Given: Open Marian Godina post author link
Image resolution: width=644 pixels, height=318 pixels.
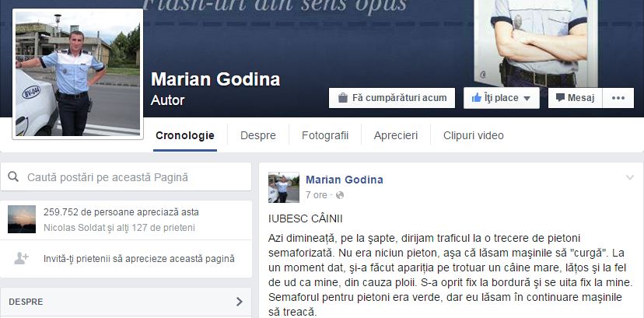Looking at the screenshot, I should (345, 180).
